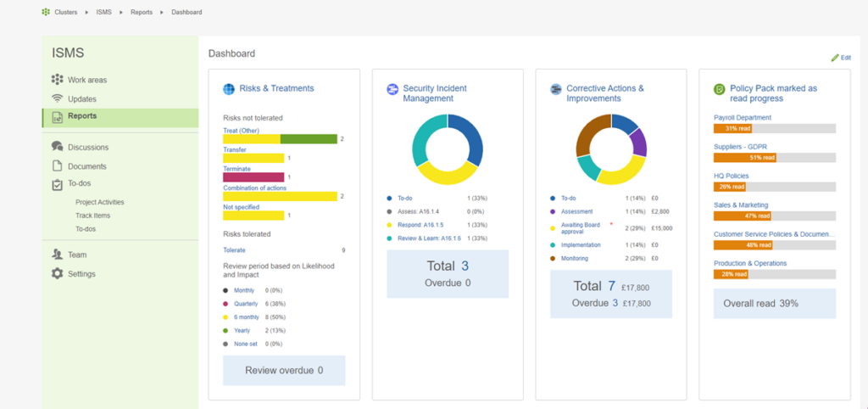Open Project Activities under To-dos
Image resolution: width=868 pixels, height=409 pixels.
[x=100, y=202]
